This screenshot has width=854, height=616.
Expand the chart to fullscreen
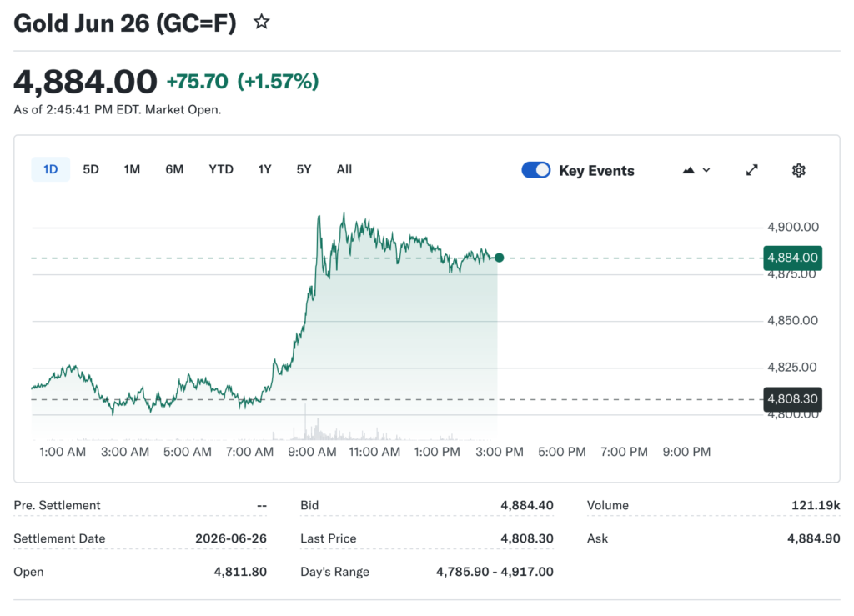pyautogui.click(x=751, y=169)
